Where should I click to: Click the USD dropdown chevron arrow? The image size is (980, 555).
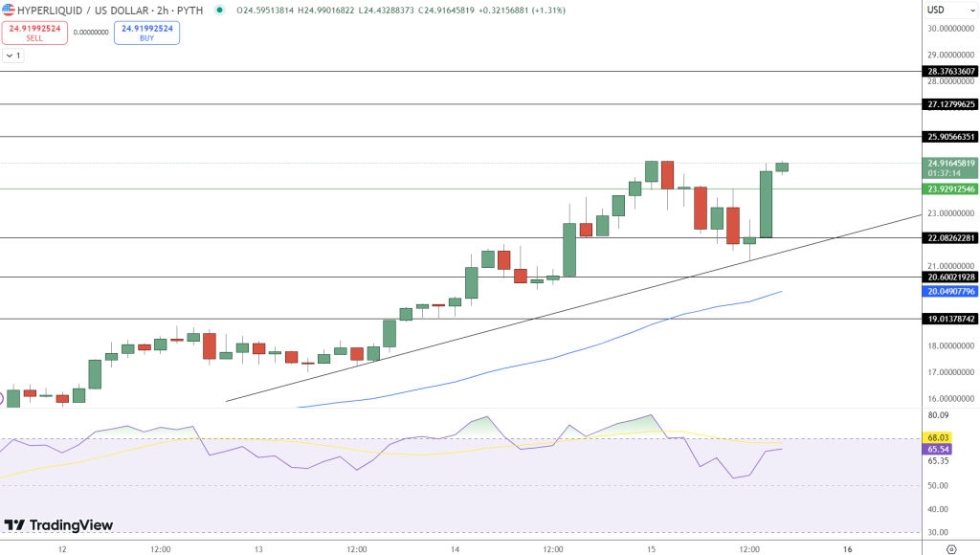(x=972, y=11)
